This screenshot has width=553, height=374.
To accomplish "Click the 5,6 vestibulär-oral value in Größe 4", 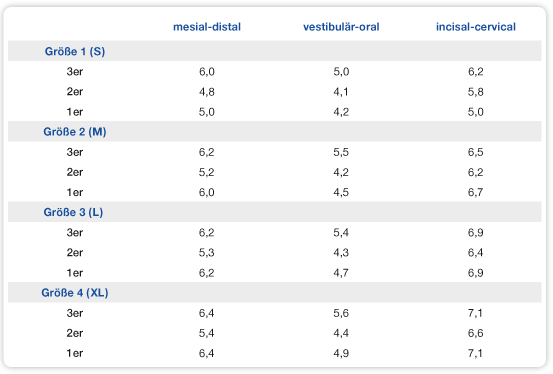I will (x=341, y=313).
